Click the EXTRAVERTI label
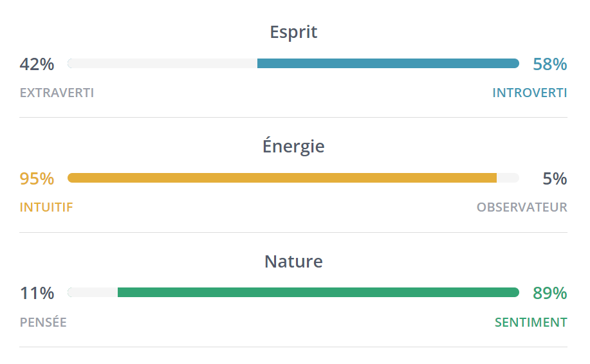This screenshot has width=590, height=364. [57, 93]
